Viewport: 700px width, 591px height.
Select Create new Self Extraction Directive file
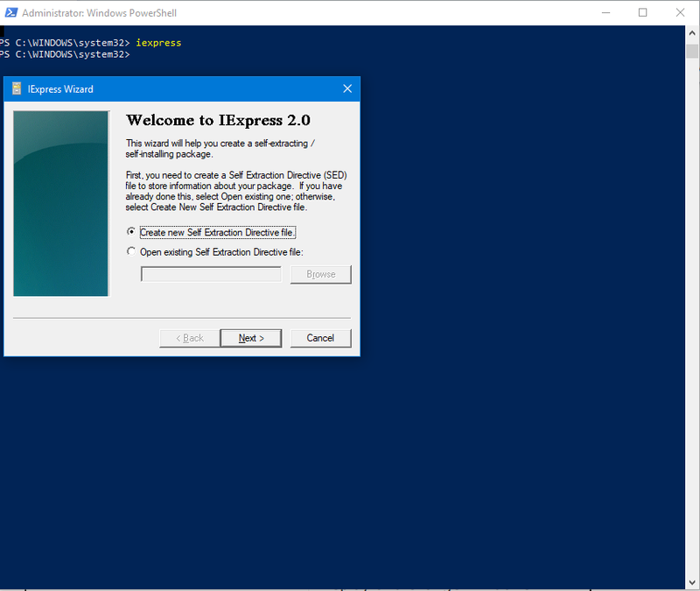coord(131,232)
